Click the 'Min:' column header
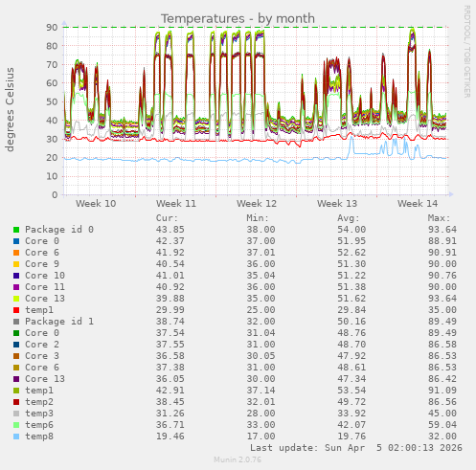The width and height of the screenshot is (476, 470). click(258, 218)
